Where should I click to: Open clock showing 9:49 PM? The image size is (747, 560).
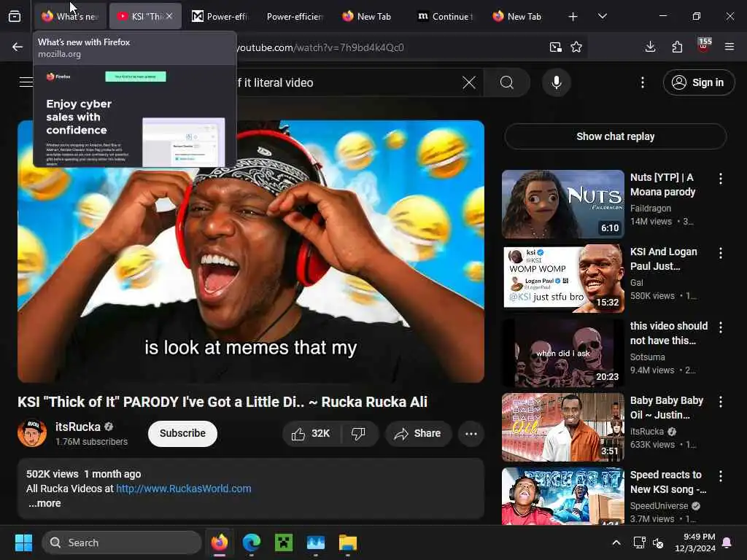695,542
